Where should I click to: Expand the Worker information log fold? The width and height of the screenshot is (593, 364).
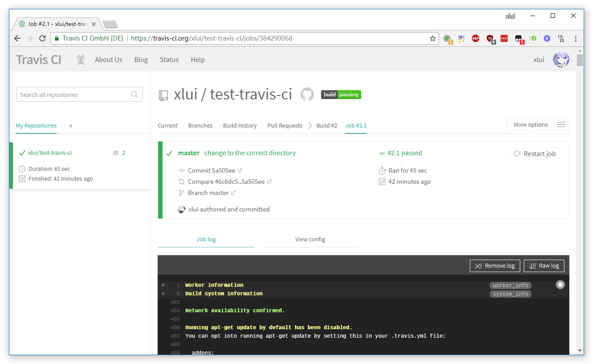pos(163,285)
